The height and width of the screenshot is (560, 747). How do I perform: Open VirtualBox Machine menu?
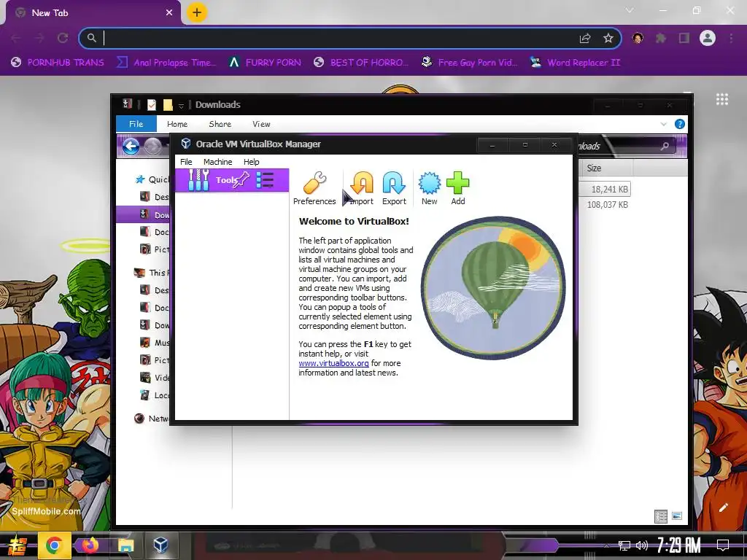pyautogui.click(x=217, y=162)
